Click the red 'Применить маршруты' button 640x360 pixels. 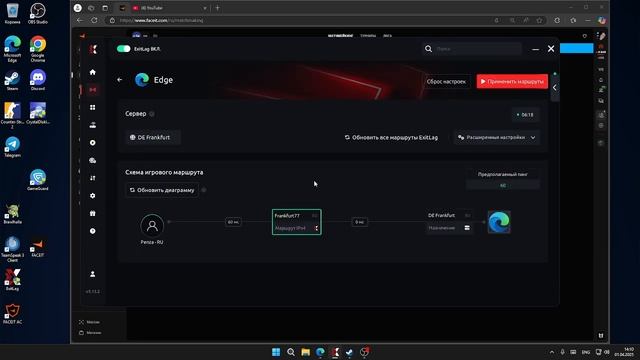pos(512,81)
